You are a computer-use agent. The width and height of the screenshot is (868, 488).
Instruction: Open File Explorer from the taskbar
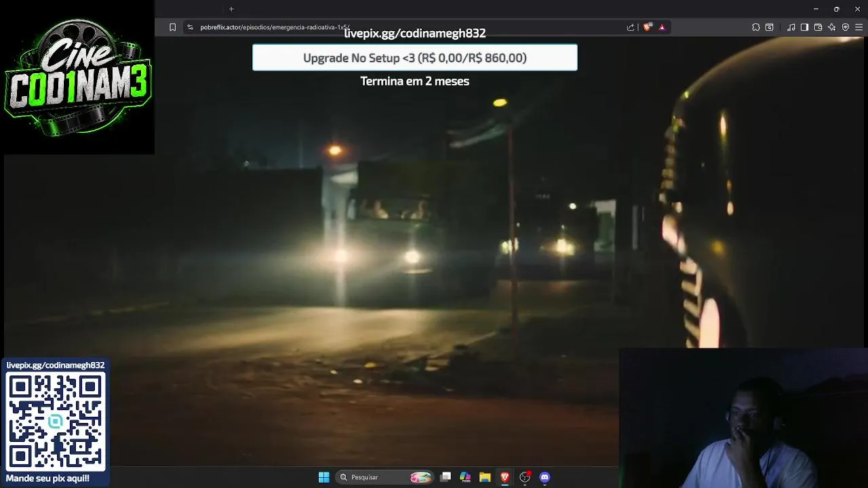pyautogui.click(x=485, y=477)
